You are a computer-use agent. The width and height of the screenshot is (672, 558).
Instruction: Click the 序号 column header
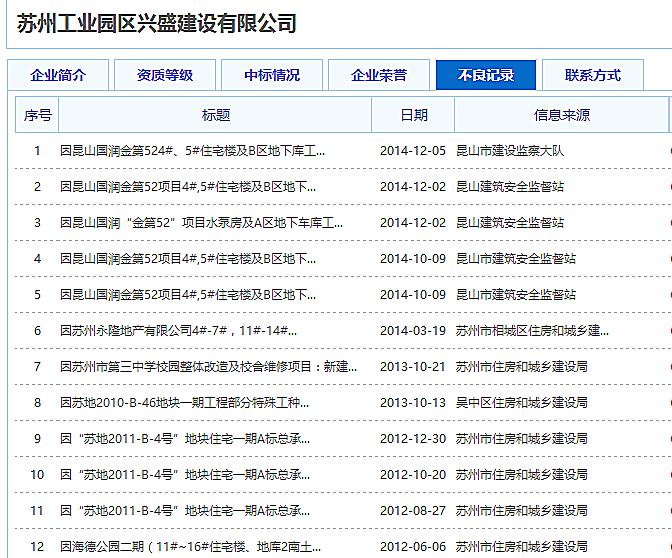point(37,115)
